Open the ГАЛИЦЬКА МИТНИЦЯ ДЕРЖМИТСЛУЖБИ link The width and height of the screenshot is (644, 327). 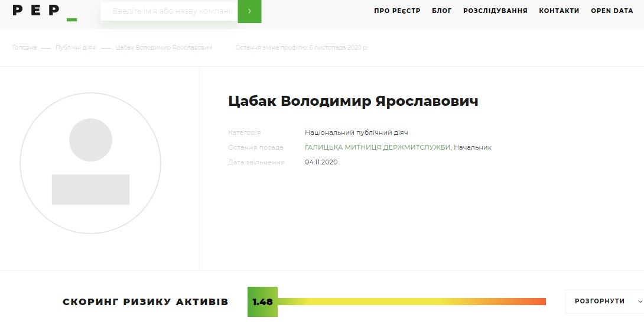click(x=378, y=147)
